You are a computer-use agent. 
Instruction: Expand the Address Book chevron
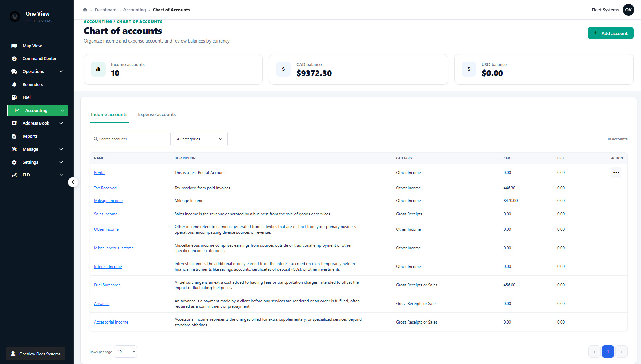click(61, 123)
